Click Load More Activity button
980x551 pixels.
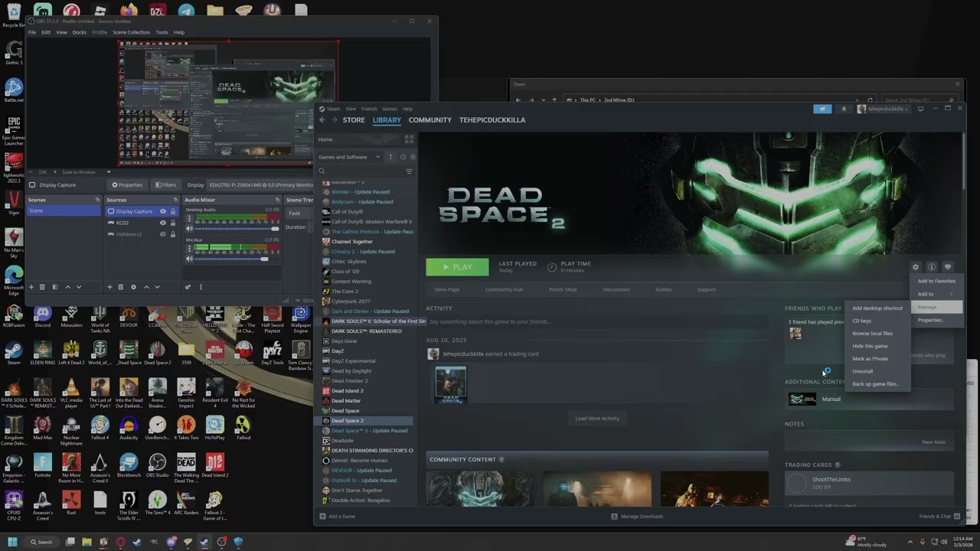click(597, 419)
